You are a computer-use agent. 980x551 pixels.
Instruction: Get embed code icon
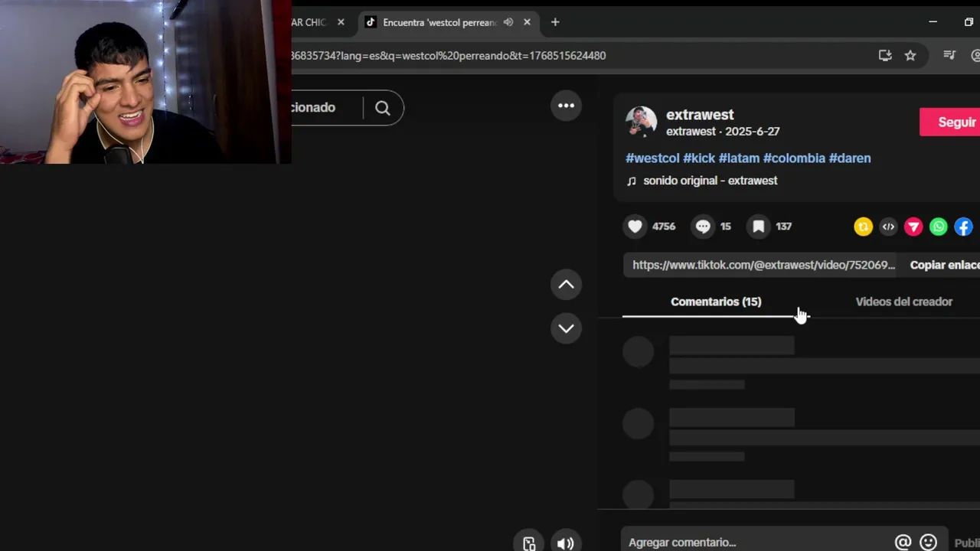pyautogui.click(x=888, y=227)
